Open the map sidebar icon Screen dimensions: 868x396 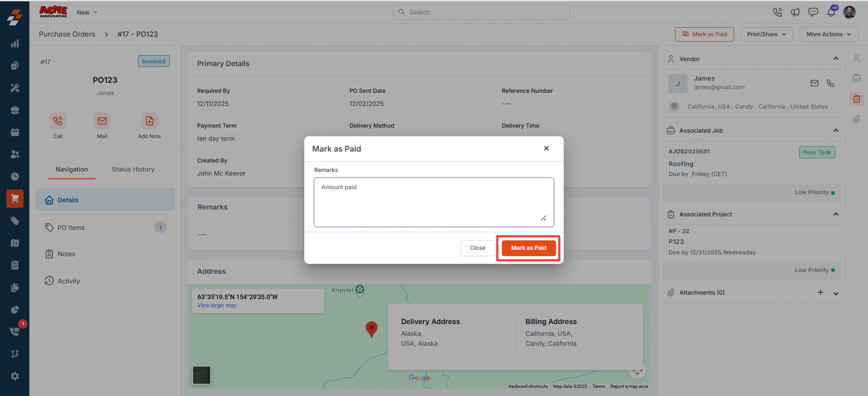15,243
